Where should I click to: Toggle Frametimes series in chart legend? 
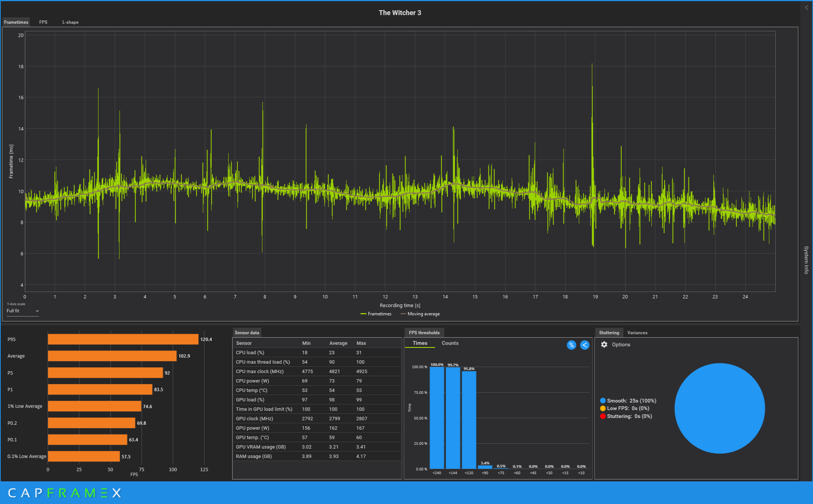(x=376, y=314)
